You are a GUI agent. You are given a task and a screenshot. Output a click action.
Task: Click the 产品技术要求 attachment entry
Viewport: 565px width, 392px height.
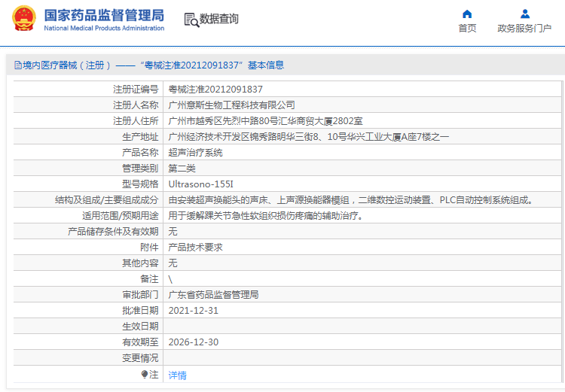coord(195,247)
